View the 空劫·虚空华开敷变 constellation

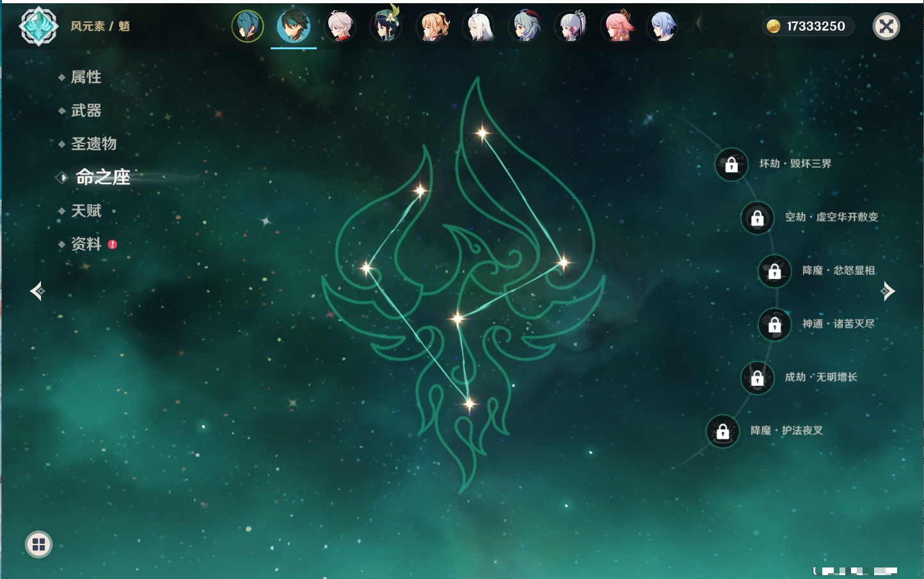831,218
